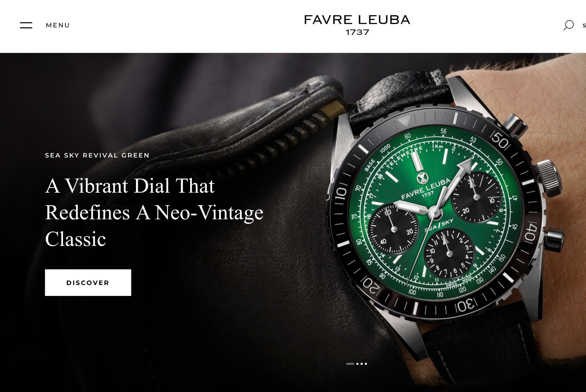The width and height of the screenshot is (586, 392).
Task: Select the active pill-shaped carousel indicator
Action: (350, 364)
